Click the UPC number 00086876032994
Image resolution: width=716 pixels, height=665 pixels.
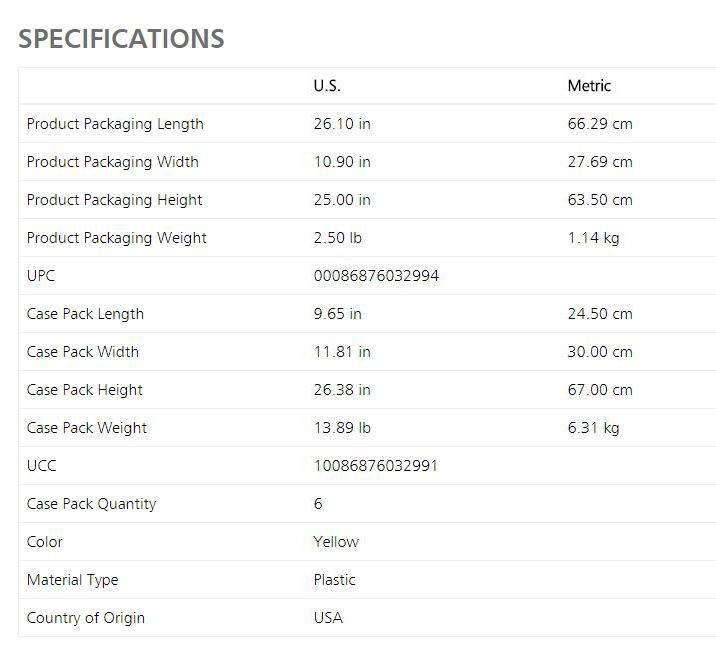click(376, 276)
